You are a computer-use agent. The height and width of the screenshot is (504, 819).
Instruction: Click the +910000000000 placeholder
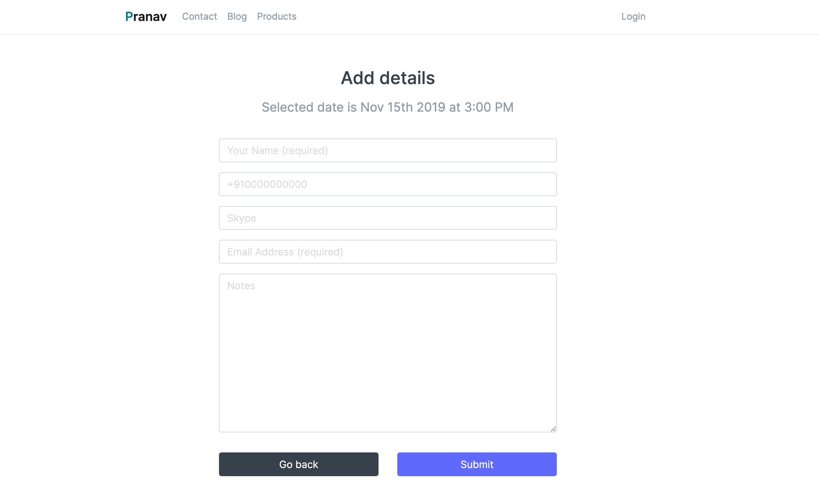(267, 184)
